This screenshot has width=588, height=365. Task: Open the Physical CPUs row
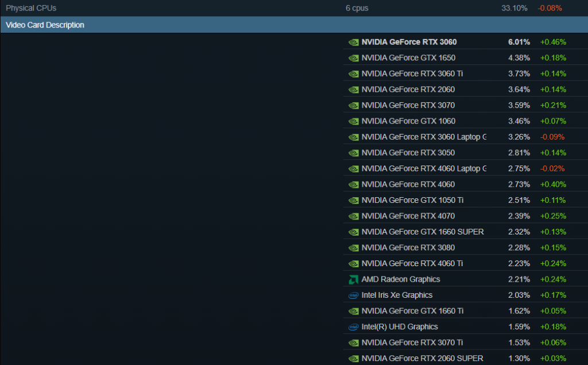[294, 8]
